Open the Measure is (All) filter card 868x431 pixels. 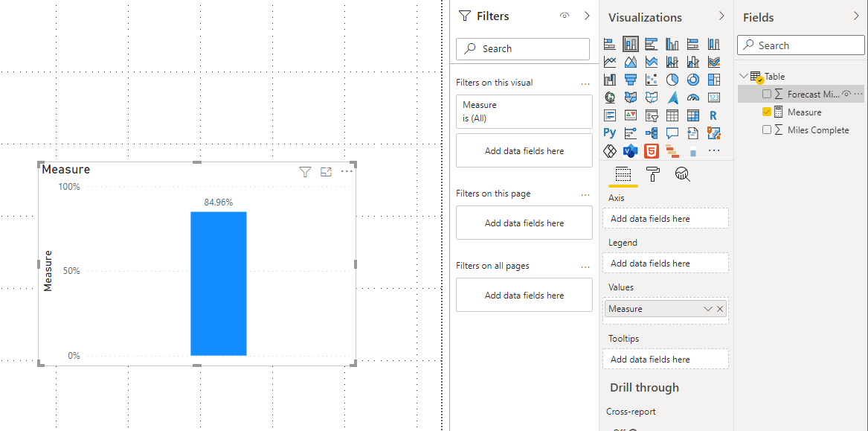pos(524,112)
